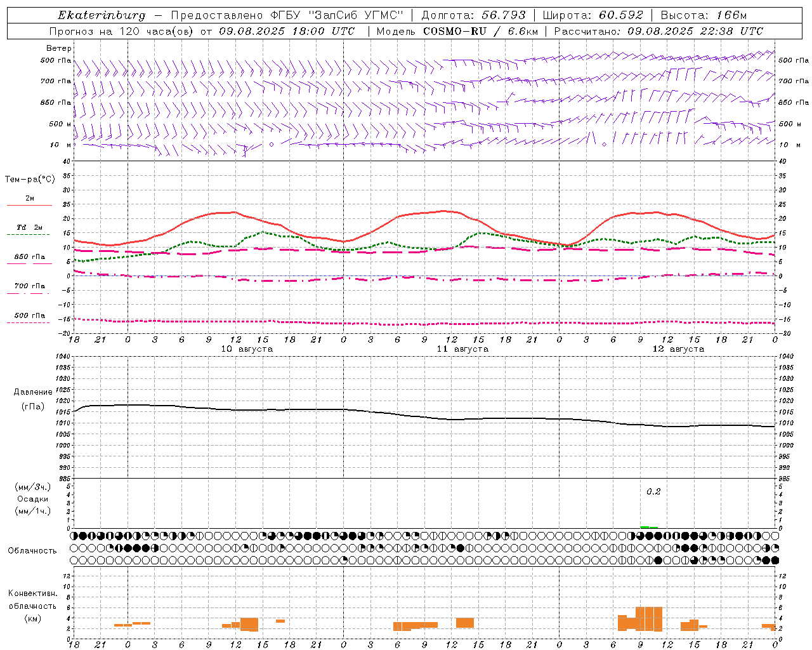Screen dimensions: 812x650
Task: Click the 700 гПа temperature legend entry
Action: [x=30, y=286]
